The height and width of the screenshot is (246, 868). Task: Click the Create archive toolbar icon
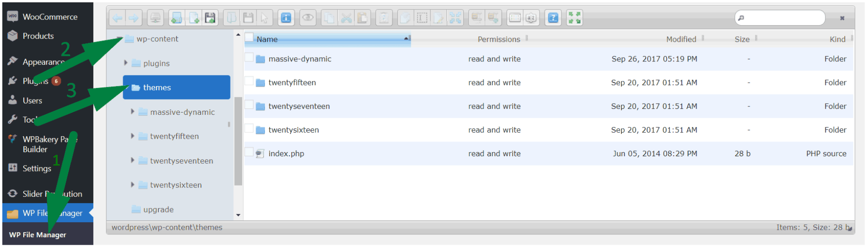click(493, 18)
